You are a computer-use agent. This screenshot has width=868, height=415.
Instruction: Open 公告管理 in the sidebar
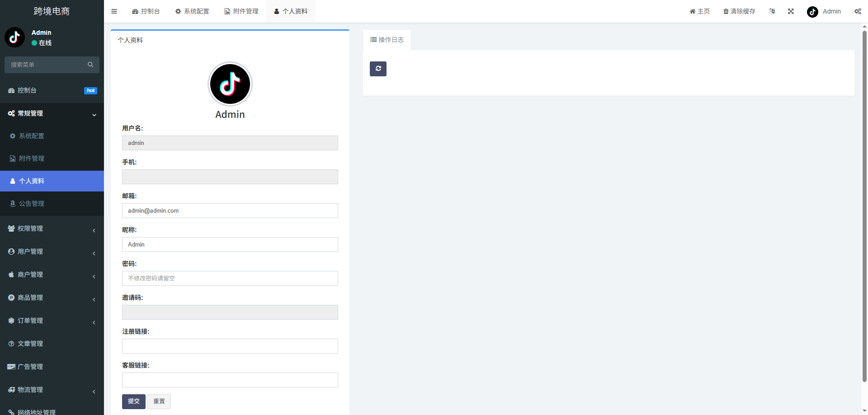(x=32, y=204)
